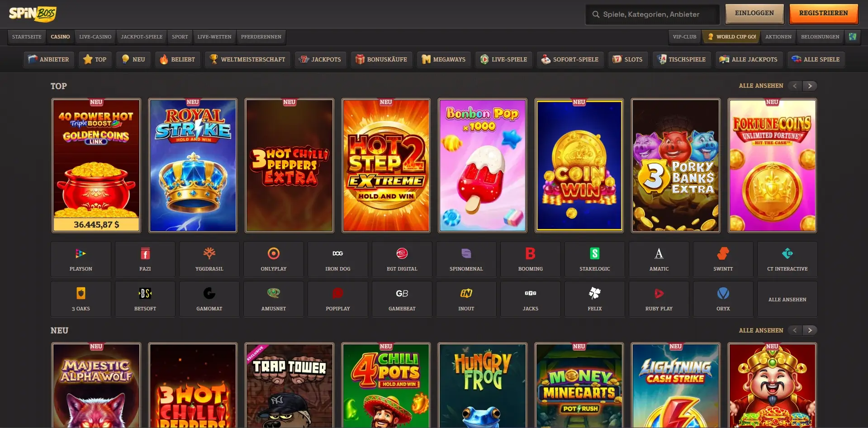
Task: Open the Fortune Coins game thumbnail
Action: 773,166
